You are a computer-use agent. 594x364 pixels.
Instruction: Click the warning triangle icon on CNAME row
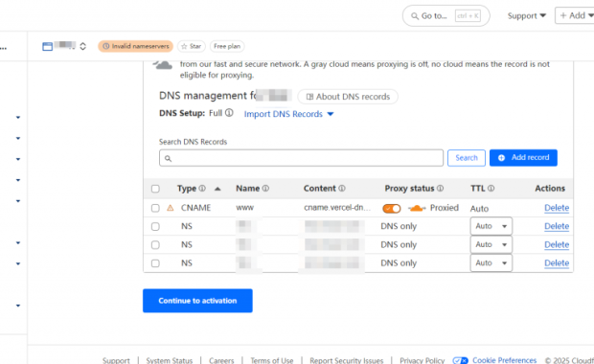171,208
